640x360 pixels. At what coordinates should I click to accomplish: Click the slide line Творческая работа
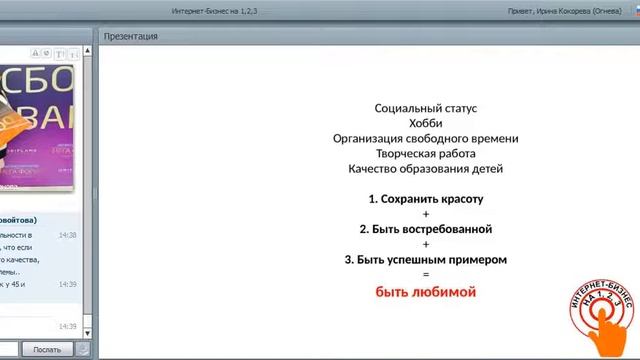[x=426, y=153]
